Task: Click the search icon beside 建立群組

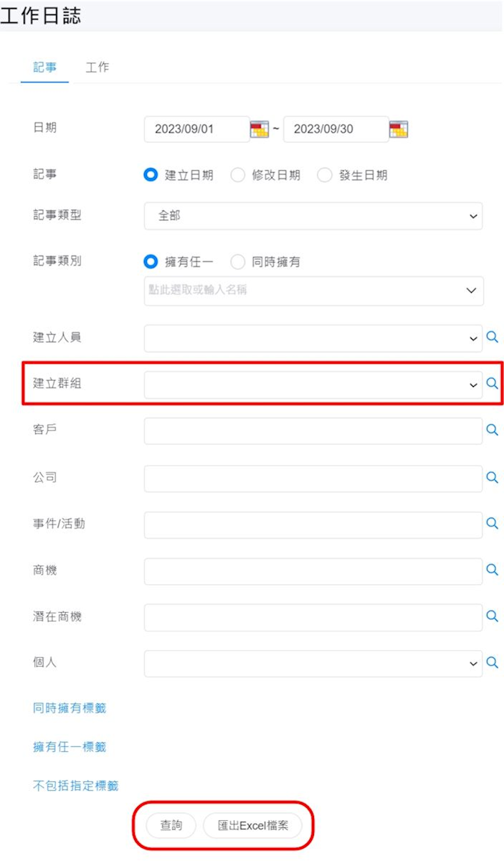Action: coord(493,384)
